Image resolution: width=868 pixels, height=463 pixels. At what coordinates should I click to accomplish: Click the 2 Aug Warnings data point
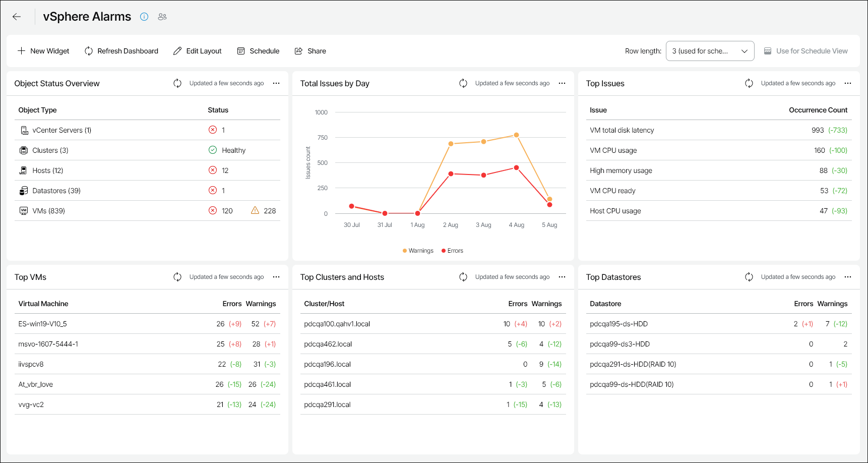click(451, 144)
